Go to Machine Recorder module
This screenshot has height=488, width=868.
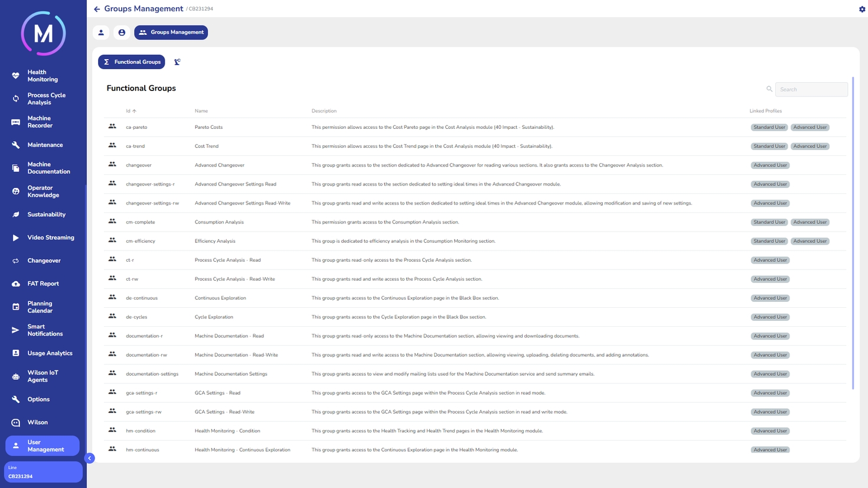click(x=40, y=122)
